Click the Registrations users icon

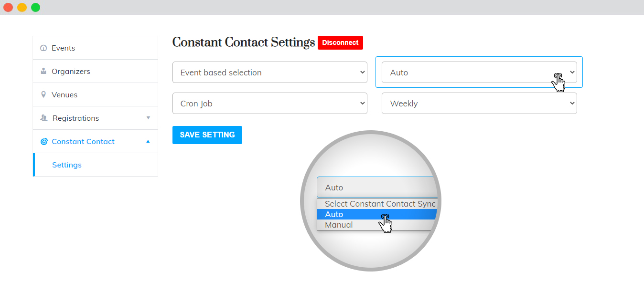point(44,118)
